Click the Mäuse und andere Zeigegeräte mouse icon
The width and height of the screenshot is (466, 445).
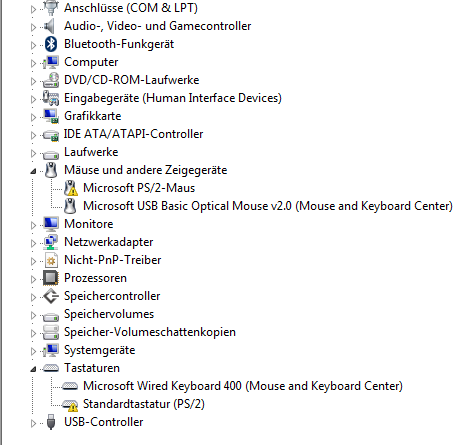pos(51,170)
